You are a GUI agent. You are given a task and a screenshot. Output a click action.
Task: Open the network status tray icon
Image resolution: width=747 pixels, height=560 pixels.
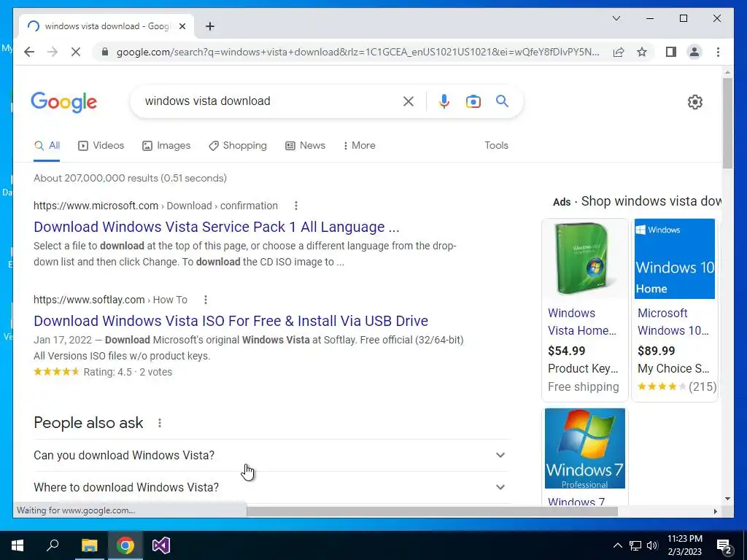tap(635, 545)
